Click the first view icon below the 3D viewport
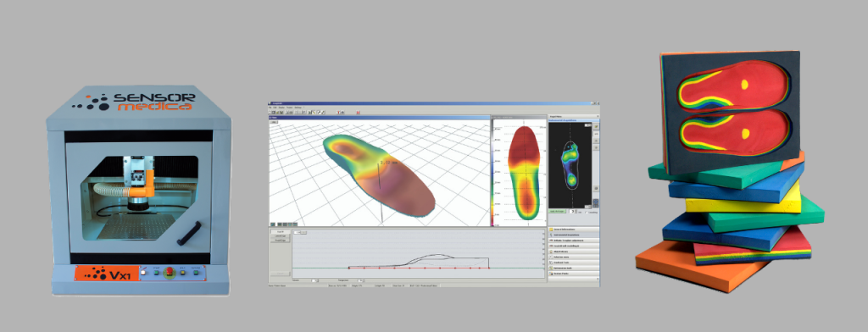 pyautogui.click(x=272, y=224)
